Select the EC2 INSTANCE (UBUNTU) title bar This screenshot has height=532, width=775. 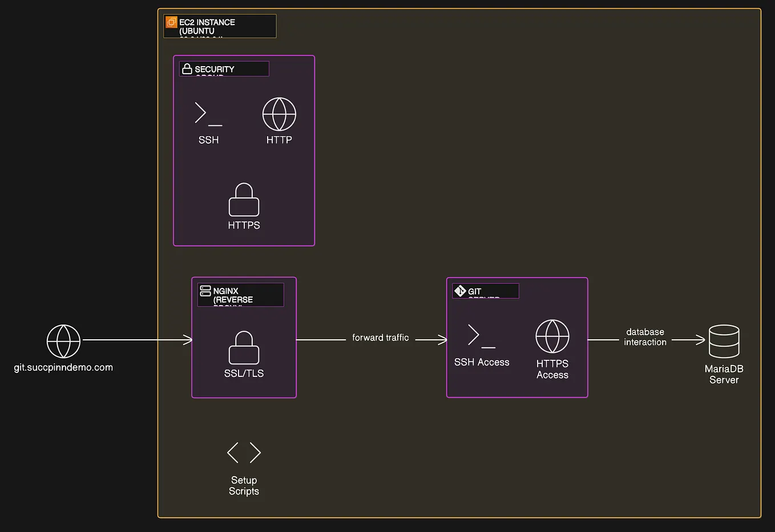click(x=220, y=26)
